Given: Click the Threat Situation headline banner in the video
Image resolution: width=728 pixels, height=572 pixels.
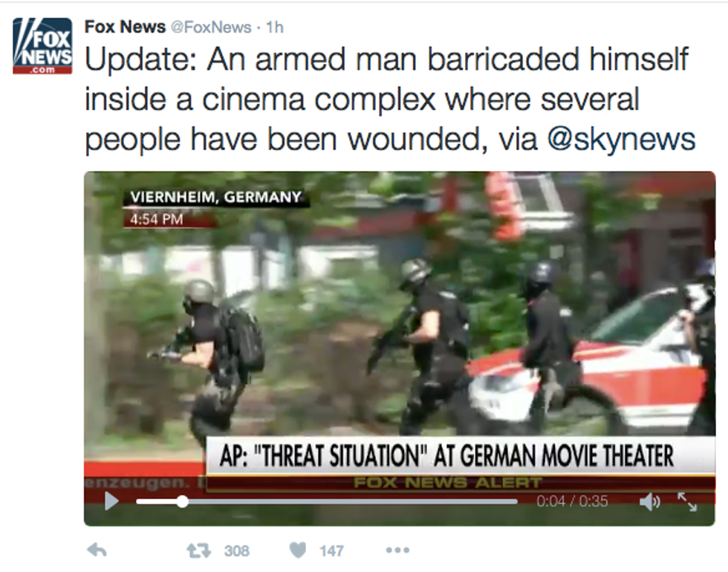Looking at the screenshot, I should (x=460, y=456).
